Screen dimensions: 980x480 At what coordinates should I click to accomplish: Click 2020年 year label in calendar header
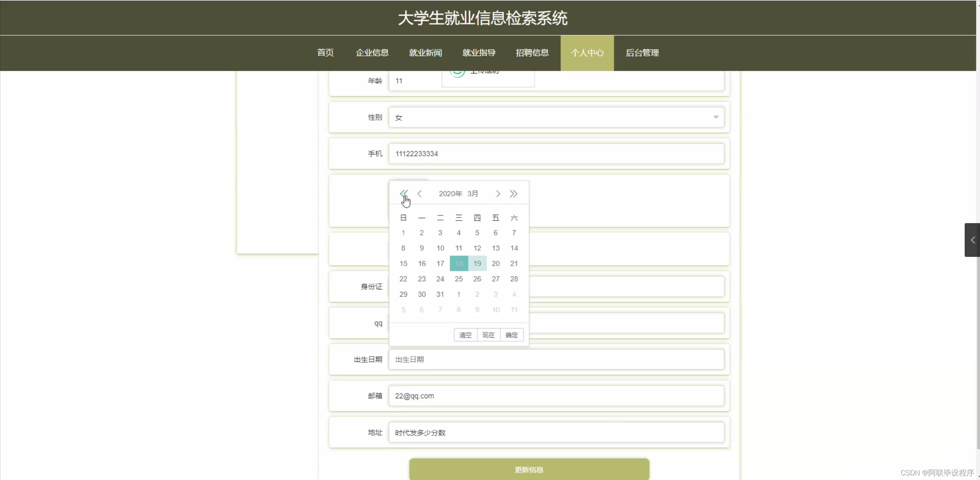pos(450,194)
